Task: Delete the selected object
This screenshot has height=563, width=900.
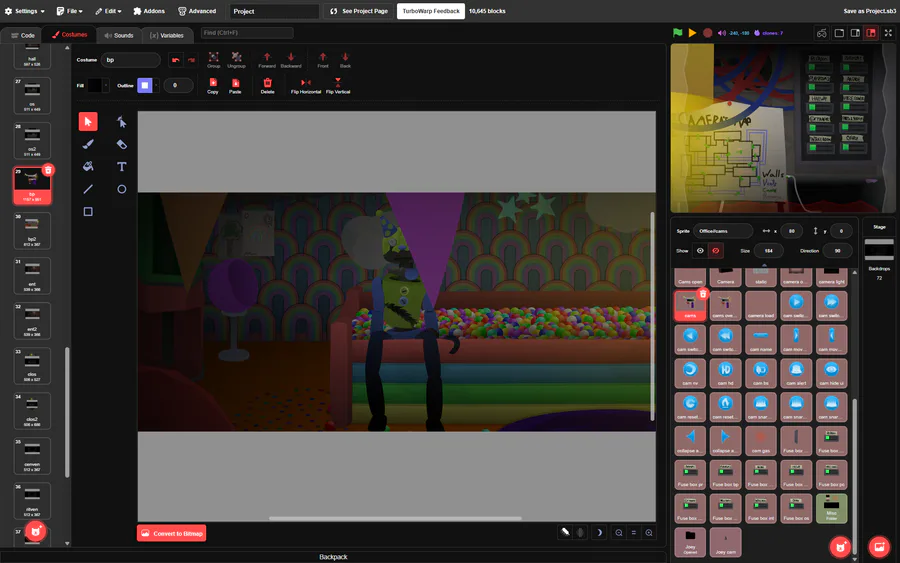Action: pos(267,86)
